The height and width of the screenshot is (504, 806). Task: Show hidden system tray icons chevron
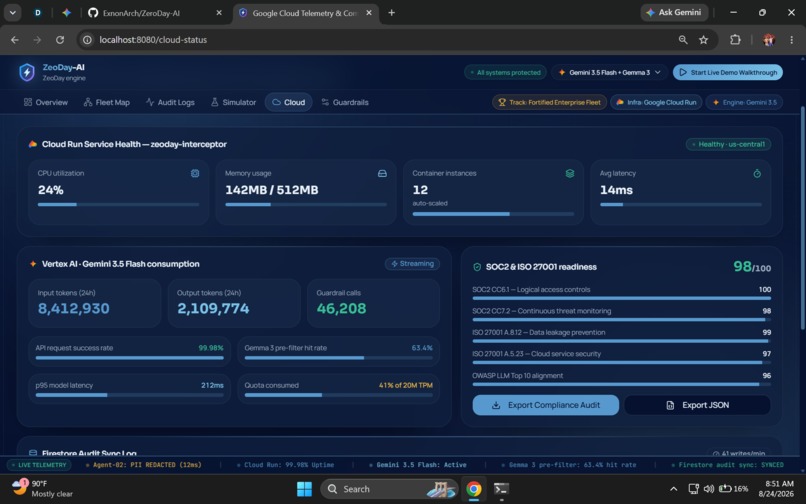(673, 489)
